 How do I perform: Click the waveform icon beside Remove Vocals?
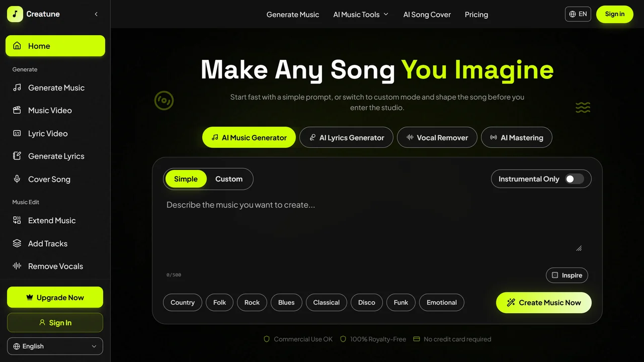(17, 266)
